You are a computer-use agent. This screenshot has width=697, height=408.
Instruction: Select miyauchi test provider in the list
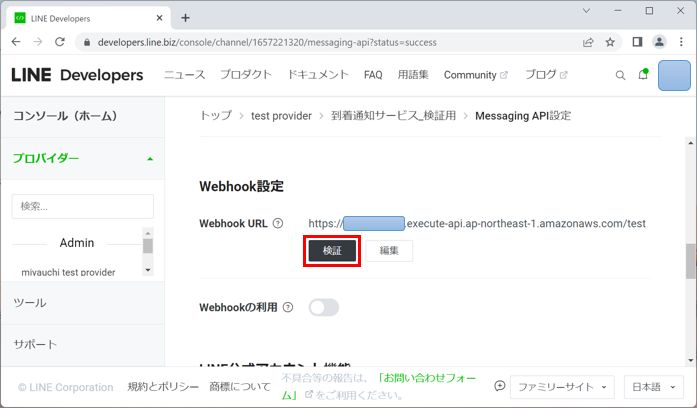click(x=68, y=272)
